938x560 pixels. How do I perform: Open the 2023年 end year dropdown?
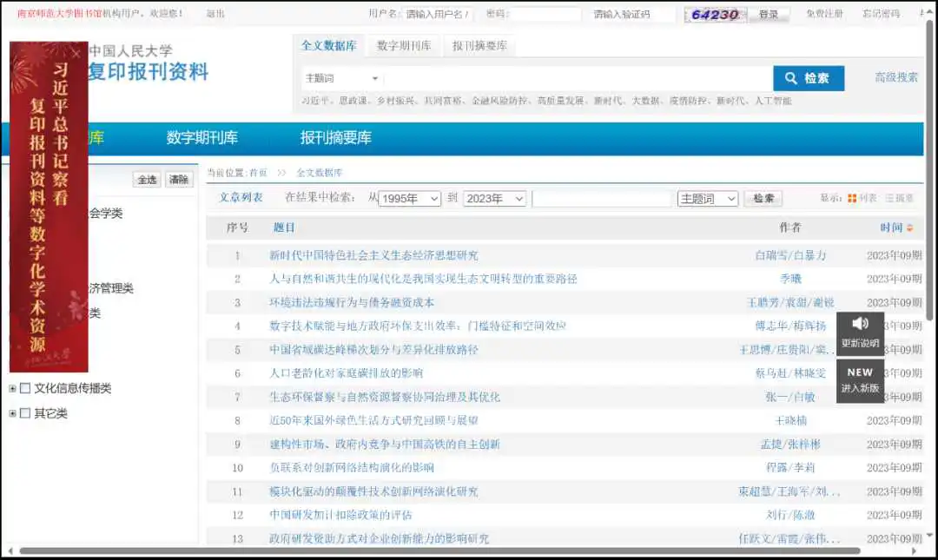[x=495, y=199]
